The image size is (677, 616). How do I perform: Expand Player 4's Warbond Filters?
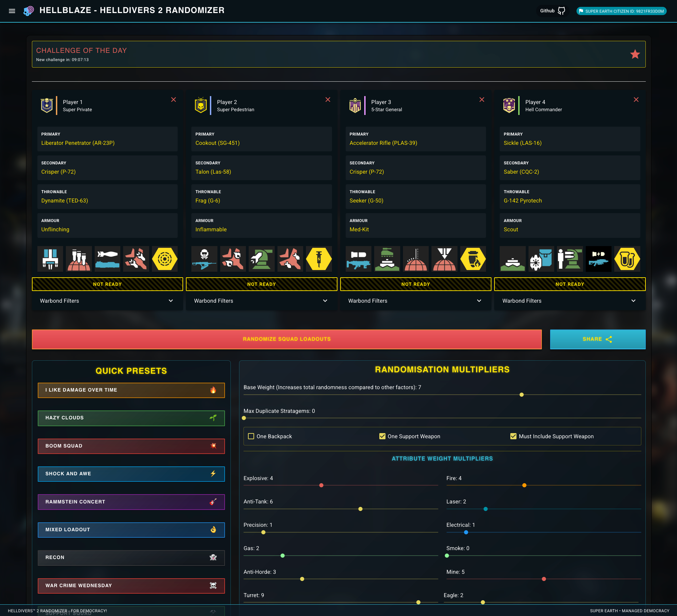point(570,301)
